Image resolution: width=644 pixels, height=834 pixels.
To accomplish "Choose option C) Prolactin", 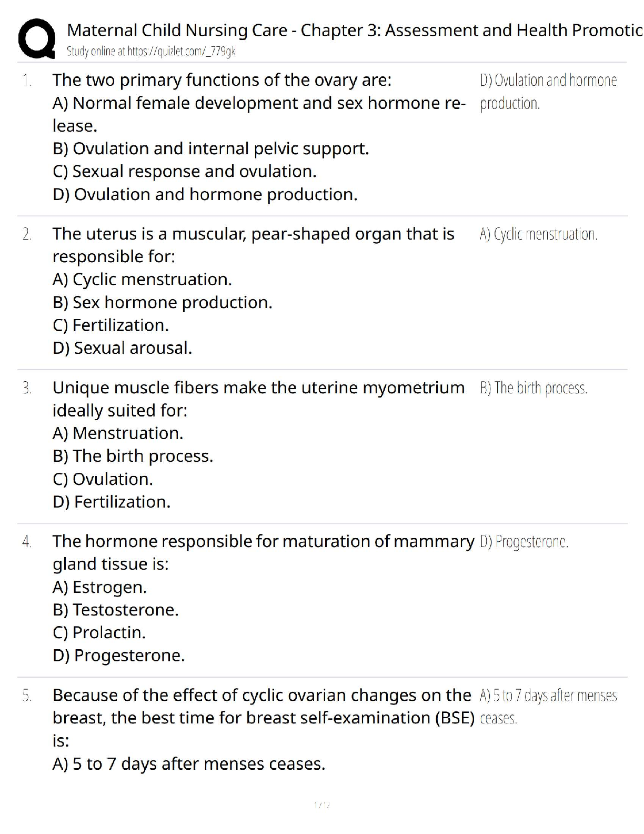I will click(x=99, y=632).
